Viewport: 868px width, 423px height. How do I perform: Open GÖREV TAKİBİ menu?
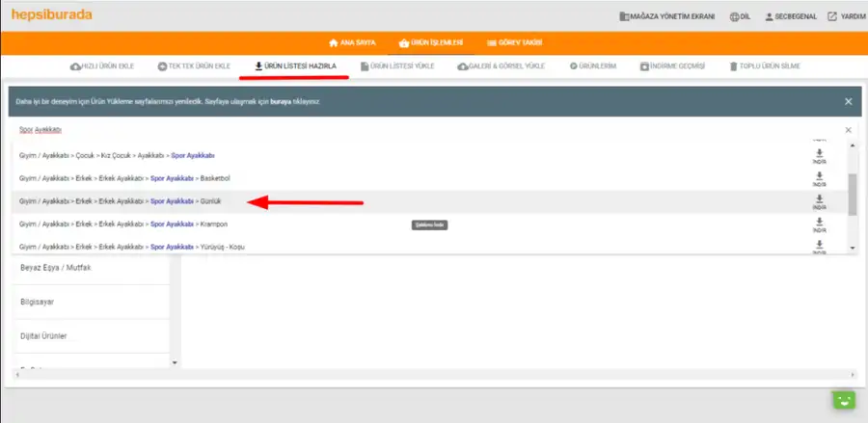point(514,42)
